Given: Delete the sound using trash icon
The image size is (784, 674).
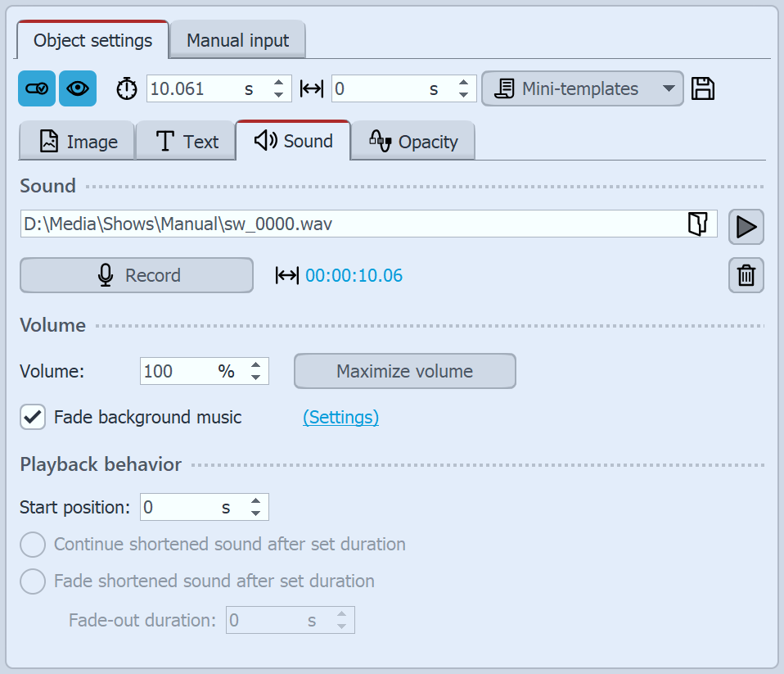Looking at the screenshot, I should [x=746, y=275].
